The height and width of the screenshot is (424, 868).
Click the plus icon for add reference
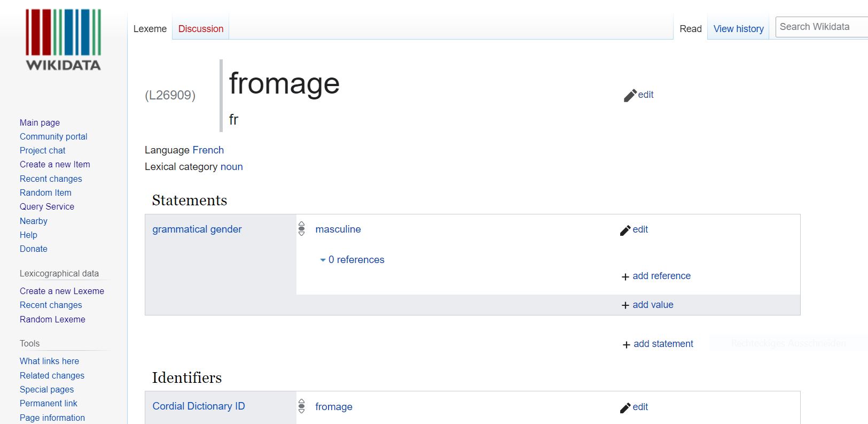click(x=625, y=276)
